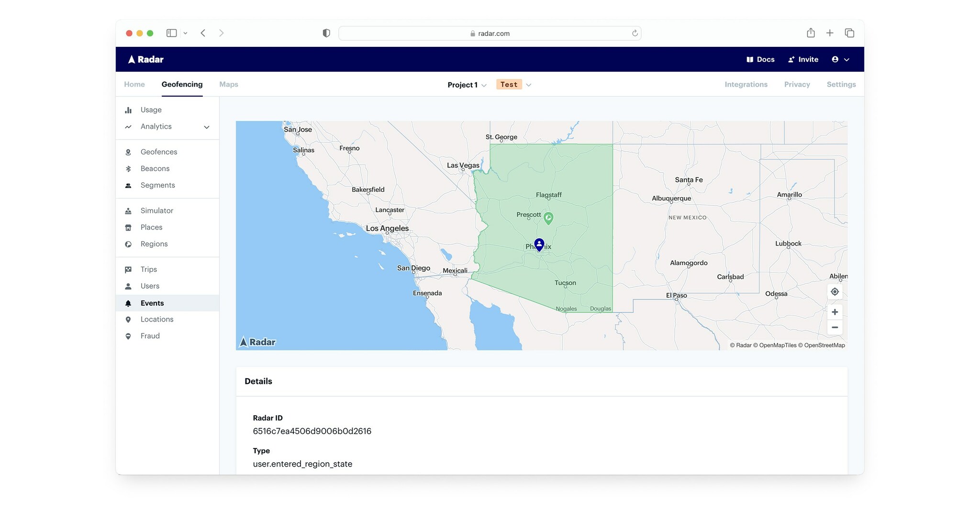Screen dimensions: 980x513
Task: Click the Invite button
Action: (803, 59)
